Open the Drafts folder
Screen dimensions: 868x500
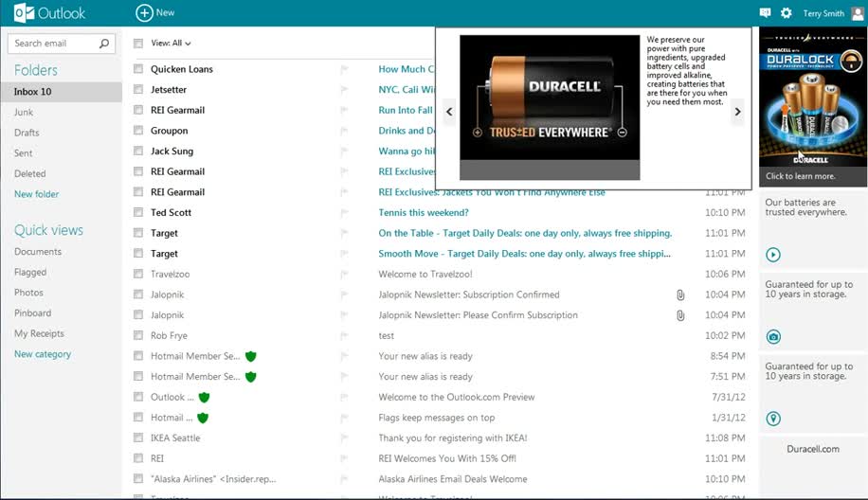[x=27, y=133]
